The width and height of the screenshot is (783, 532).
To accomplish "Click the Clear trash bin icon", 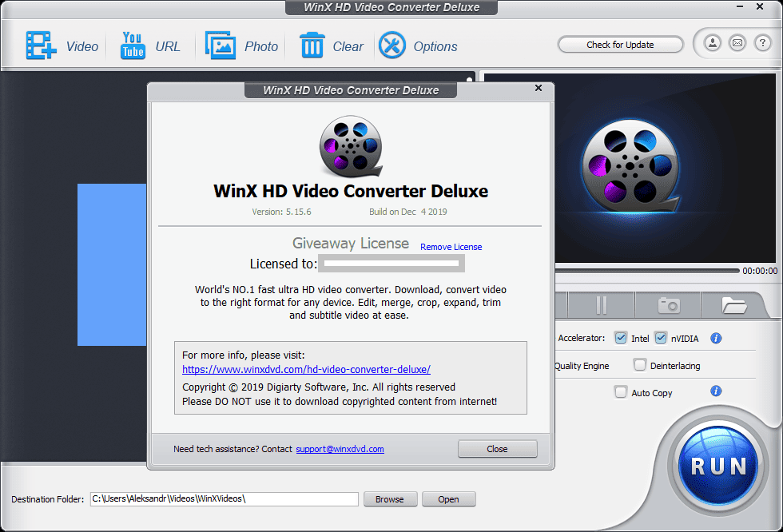I will click(x=312, y=45).
